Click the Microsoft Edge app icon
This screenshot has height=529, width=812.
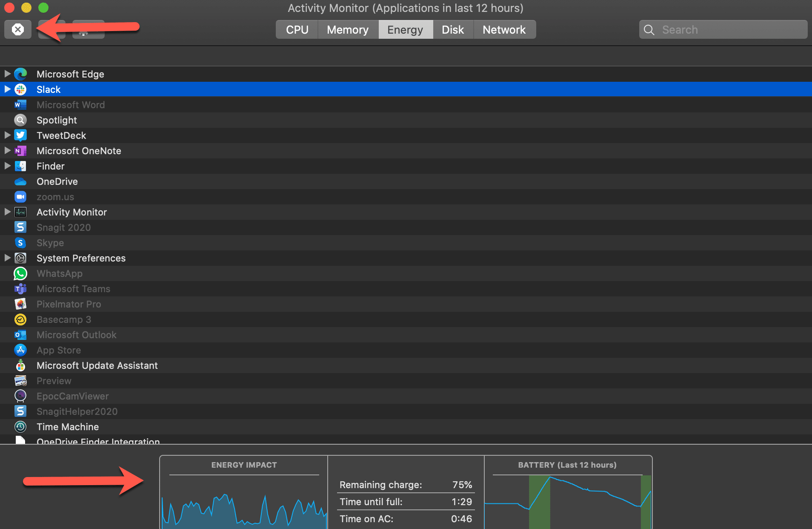click(20, 74)
